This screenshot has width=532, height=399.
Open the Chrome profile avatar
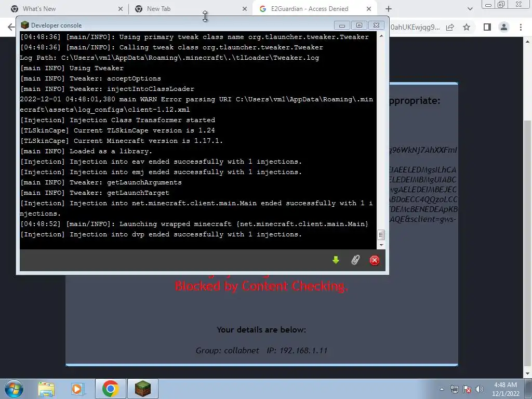tap(504, 27)
